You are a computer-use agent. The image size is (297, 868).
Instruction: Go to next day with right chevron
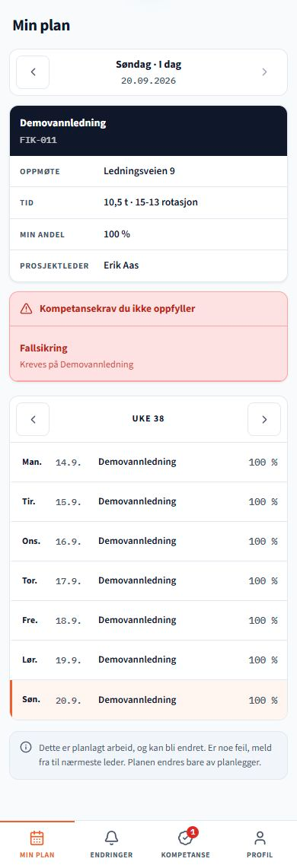tap(264, 72)
